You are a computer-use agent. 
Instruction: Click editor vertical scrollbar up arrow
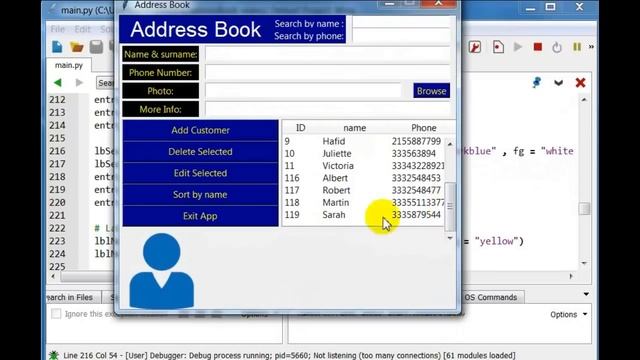(584, 100)
